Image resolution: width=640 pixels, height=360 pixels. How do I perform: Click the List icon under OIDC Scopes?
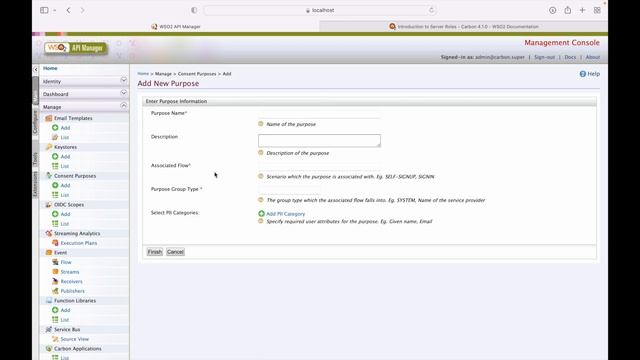(x=55, y=224)
